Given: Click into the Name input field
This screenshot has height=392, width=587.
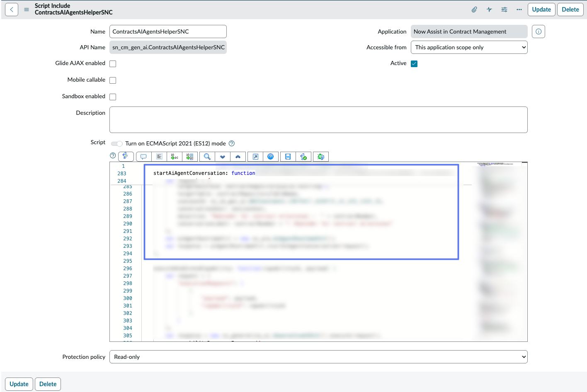Looking at the screenshot, I should pos(168,31).
